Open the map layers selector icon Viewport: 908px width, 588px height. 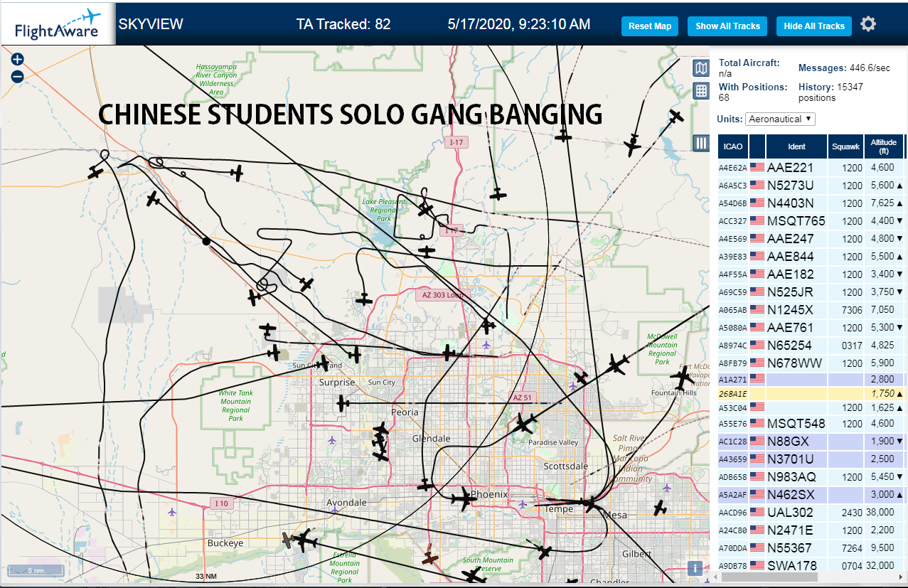pyautogui.click(x=701, y=68)
